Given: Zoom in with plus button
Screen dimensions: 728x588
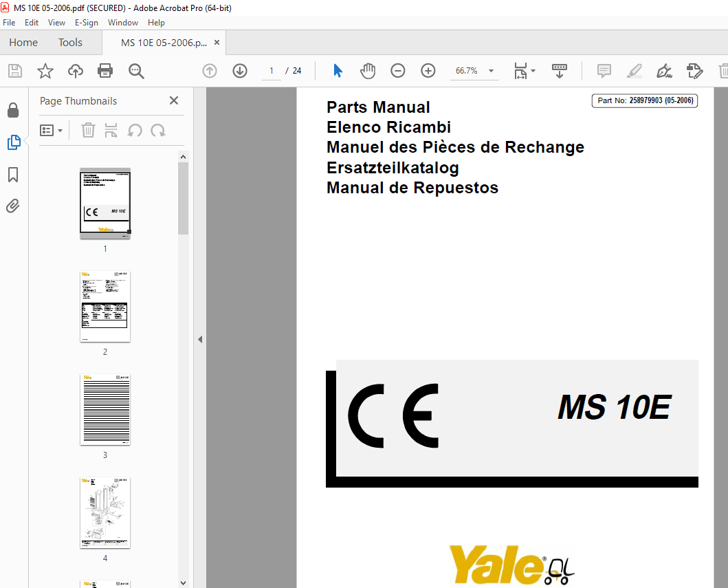Looking at the screenshot, I should [428, 71].
